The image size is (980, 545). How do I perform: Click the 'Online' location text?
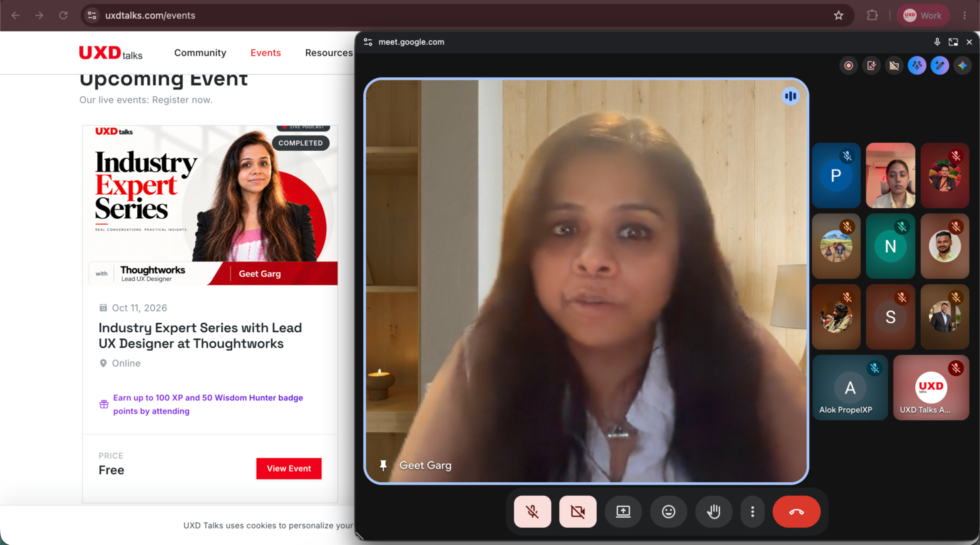tap(126, 364)
